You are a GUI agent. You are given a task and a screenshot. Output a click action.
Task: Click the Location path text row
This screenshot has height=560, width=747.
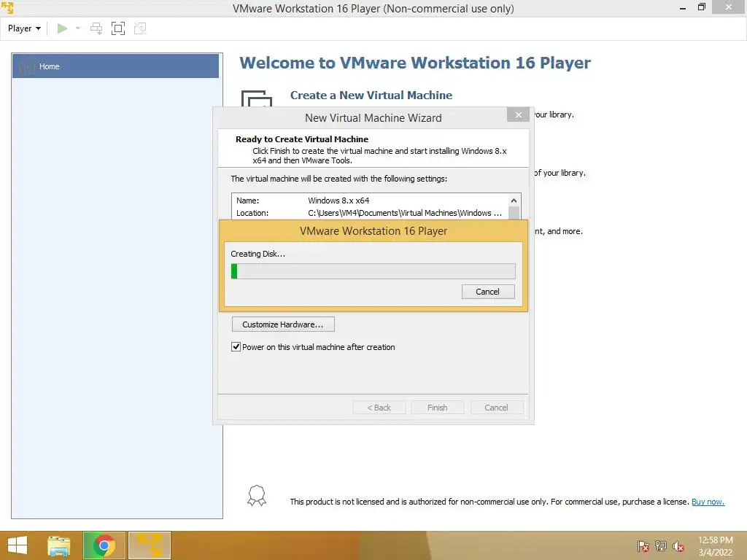[369, 213]
